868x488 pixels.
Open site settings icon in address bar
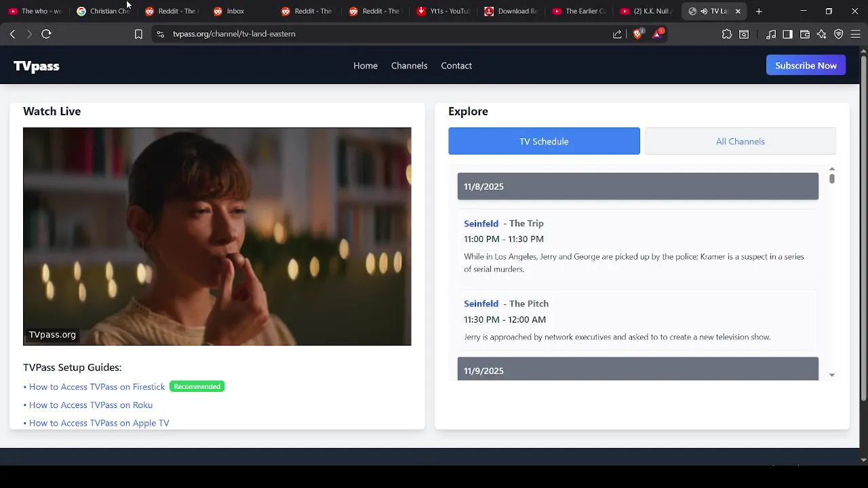coord(160,34)
